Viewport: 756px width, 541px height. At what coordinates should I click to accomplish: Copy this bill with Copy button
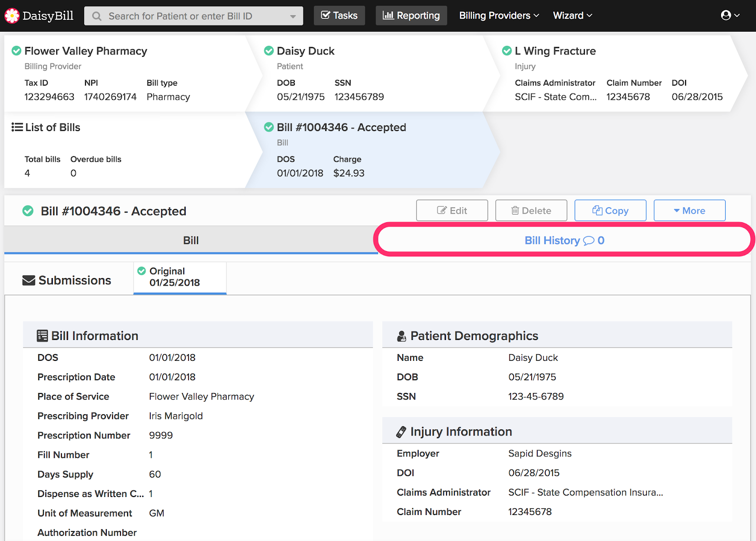pyautogui.click(x=610, y=210)
